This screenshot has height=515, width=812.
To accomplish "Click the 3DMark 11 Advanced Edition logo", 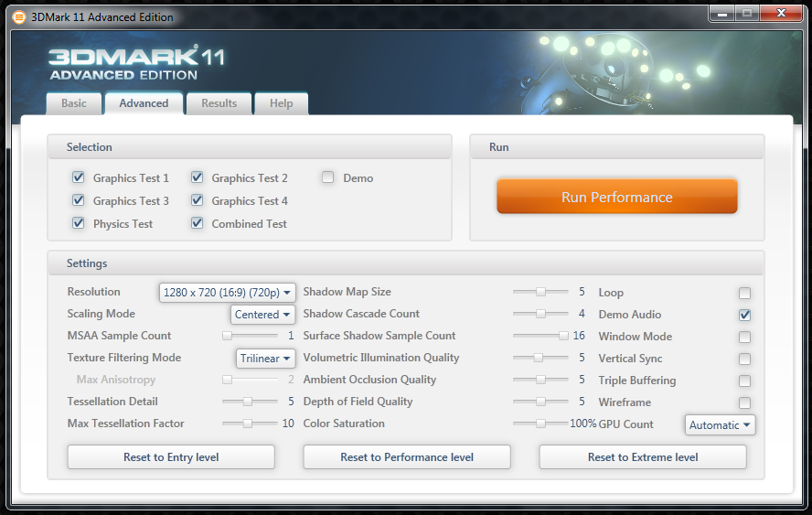I will [x=137, y=63].
